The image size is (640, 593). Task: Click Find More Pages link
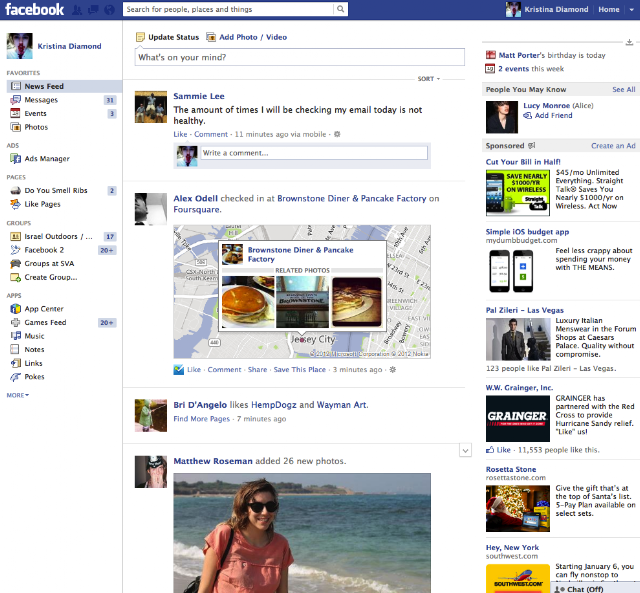coord(202,419)
